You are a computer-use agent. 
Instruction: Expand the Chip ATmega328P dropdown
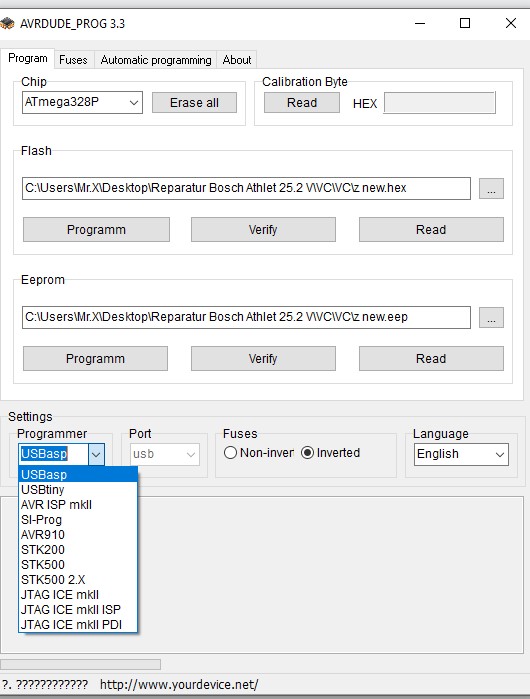point(82,103)
